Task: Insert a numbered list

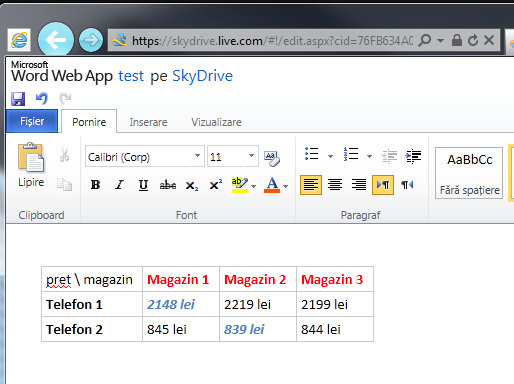Action: [351, 155]
